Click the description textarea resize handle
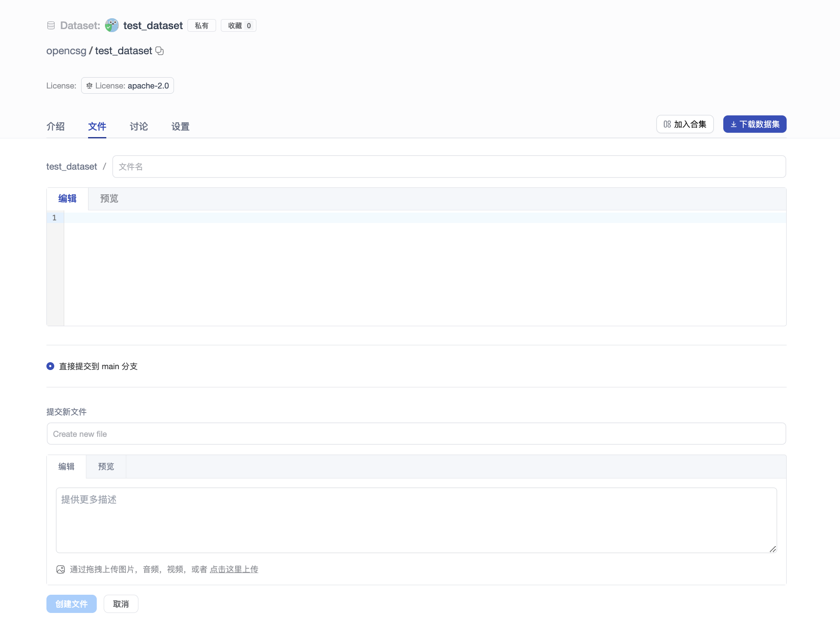The image size is (840, 629). click(x=772, y=549)
